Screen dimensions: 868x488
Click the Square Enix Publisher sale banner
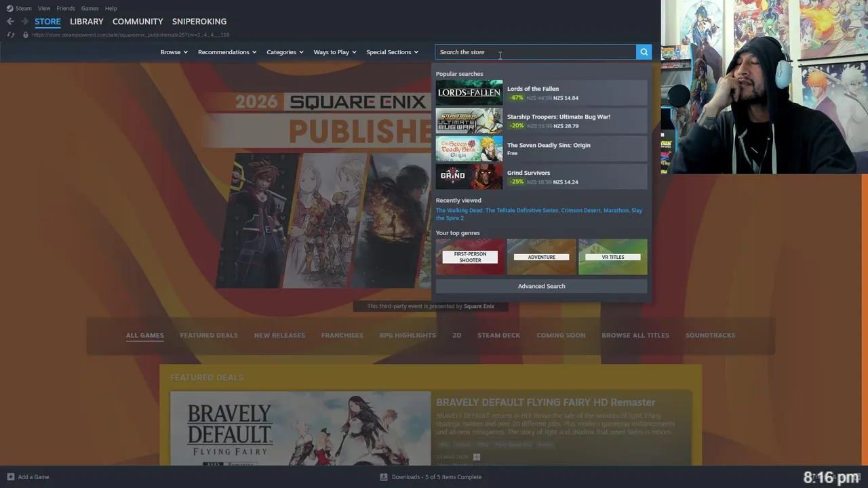point(324,190)
